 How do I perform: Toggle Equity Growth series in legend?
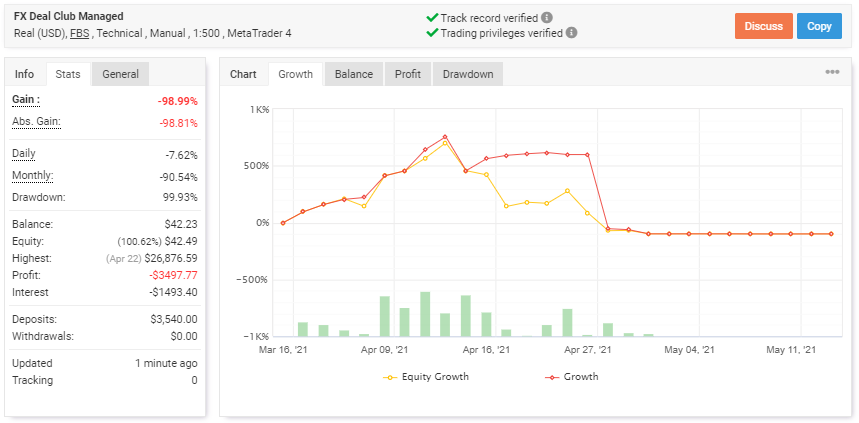(x=427, y=377)
